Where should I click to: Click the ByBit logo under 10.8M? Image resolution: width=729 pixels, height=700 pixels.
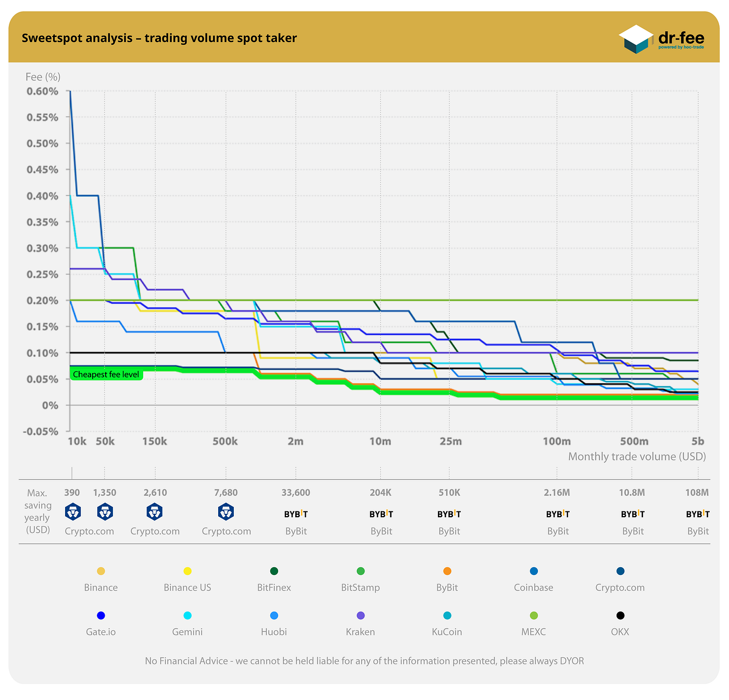(x=633, y=514)
